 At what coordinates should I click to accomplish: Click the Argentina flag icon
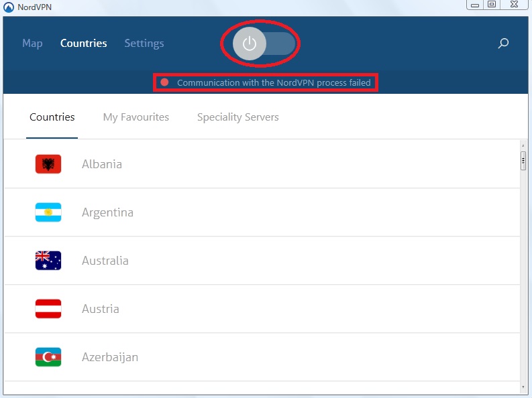[x=48, y=212]
